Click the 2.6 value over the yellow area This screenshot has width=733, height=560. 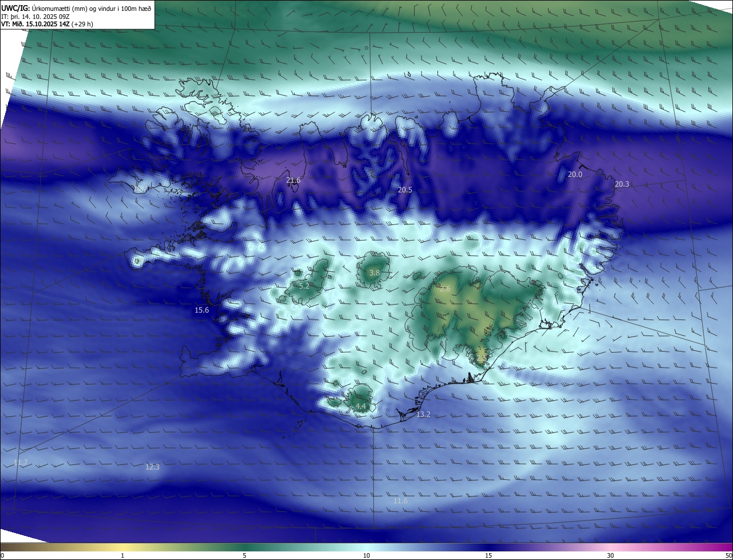444,289
